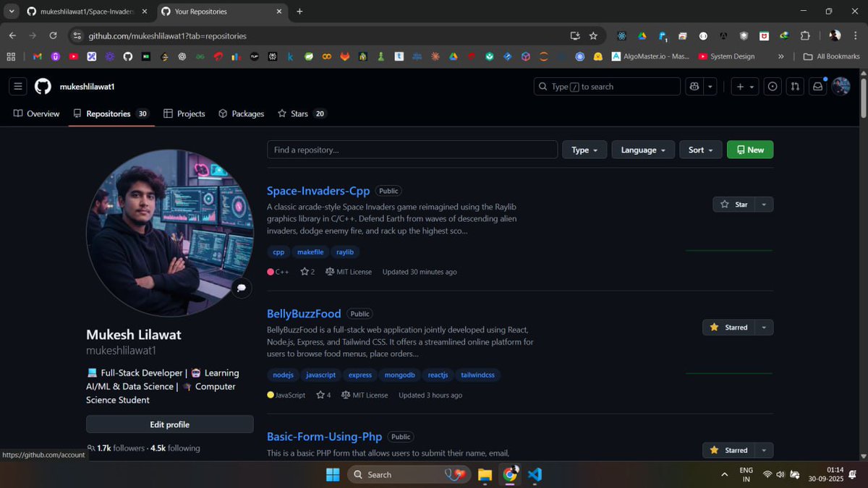Click the raylib topic tag
The height and width of the screenshot is (488, 868).
coord(345,252)
